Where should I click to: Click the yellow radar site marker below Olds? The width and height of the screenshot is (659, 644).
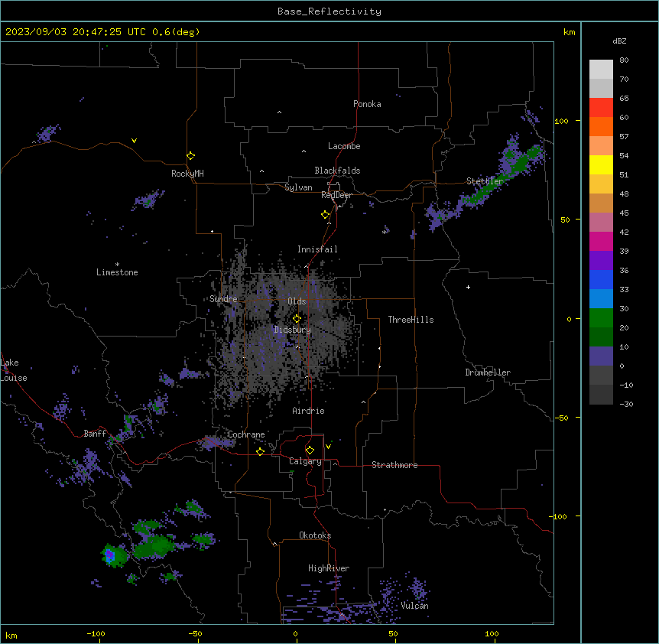coord(297,319)
